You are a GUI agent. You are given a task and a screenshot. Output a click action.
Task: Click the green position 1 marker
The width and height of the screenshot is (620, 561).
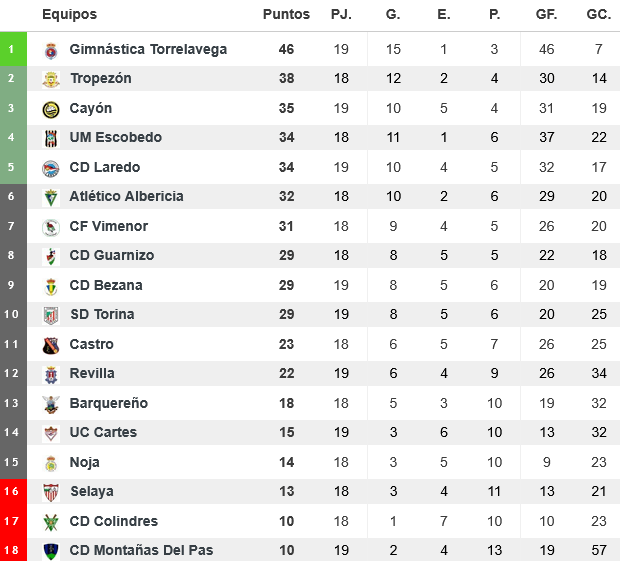click(x=13, y=49)
